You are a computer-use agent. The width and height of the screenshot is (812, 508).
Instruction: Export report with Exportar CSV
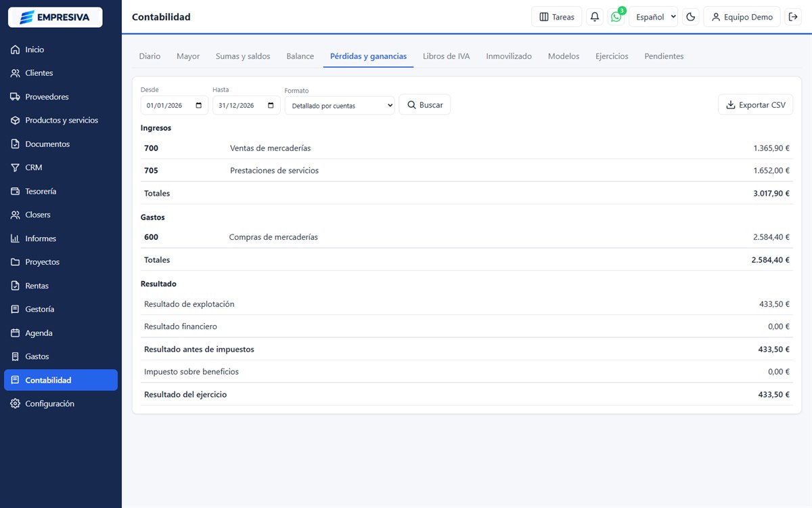click(755, 105)
